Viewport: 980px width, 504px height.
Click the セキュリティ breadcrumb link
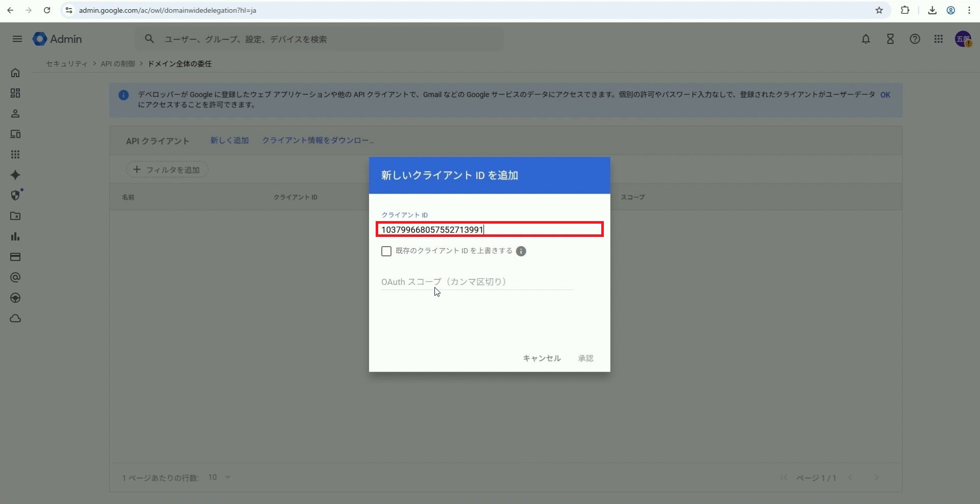pos(67,64)
